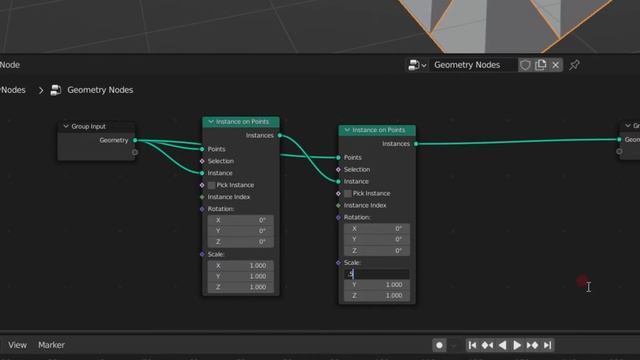This screenshot has width=640, height=360.
Task: Collapse the second Instance on Points node
Action: tap(347, 130)
